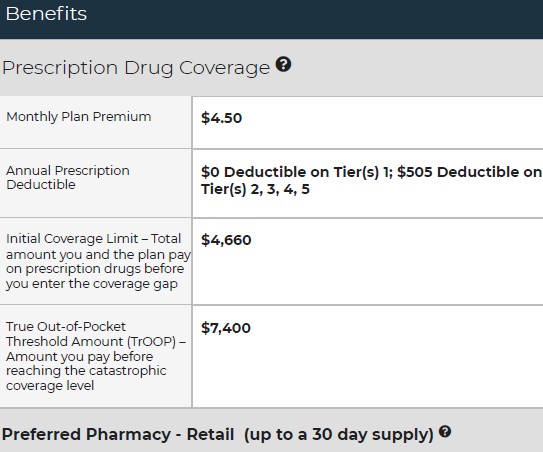Click the Tier(s) 2, 3, 4, 5 text
This screenshot has height=452, width=543.
tap(255, 189)
